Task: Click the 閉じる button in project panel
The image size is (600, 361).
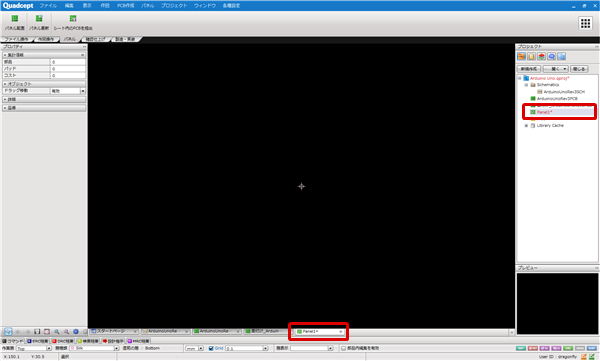Action: (579, 69)
